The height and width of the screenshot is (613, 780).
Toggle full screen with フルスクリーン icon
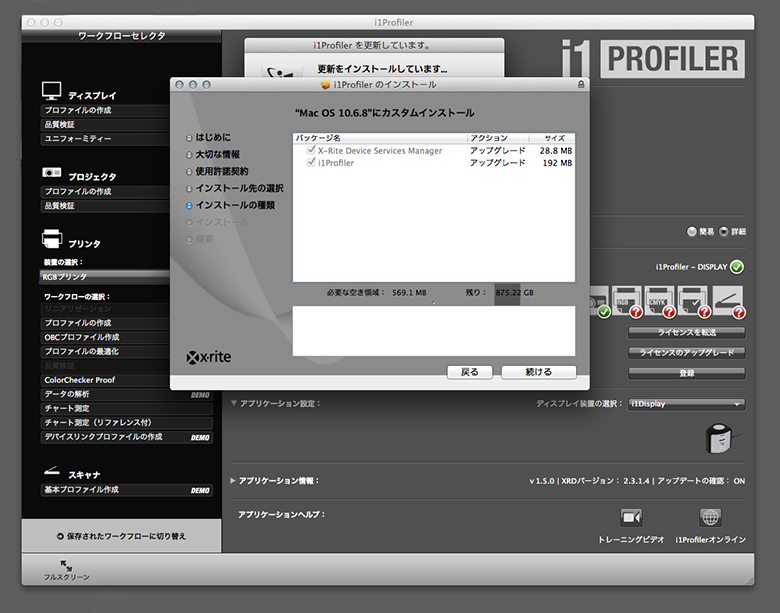(x=66, y=568)
